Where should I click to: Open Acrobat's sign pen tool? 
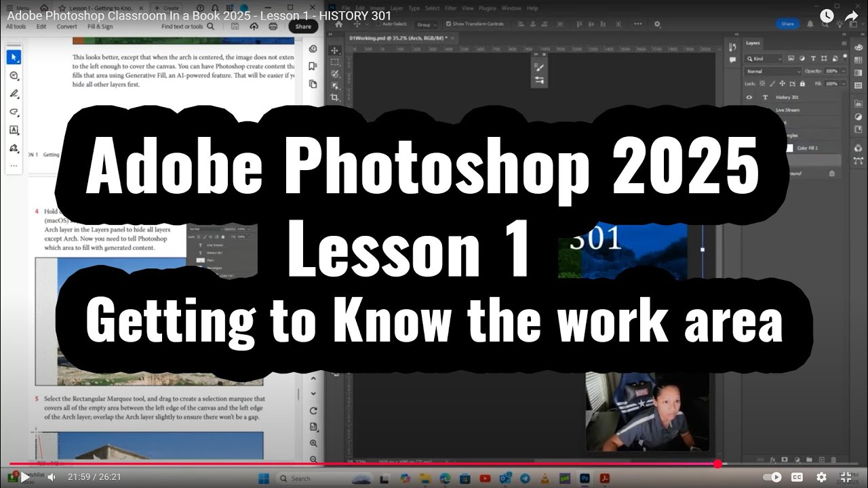[14, 148]
